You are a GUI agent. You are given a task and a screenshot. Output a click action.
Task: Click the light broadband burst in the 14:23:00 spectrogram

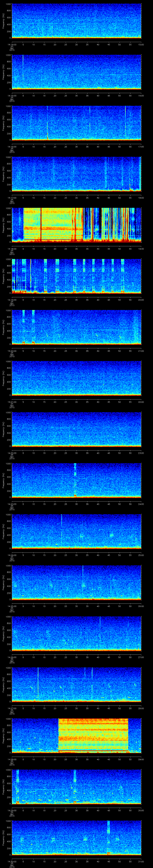click(75, 480)
